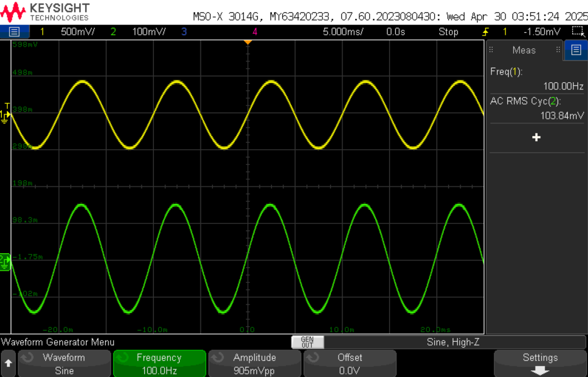Image resolution: width=588 pixels, height=377 pixels.
Task: Turn on channel 3
Action: [x=184, y=32]
